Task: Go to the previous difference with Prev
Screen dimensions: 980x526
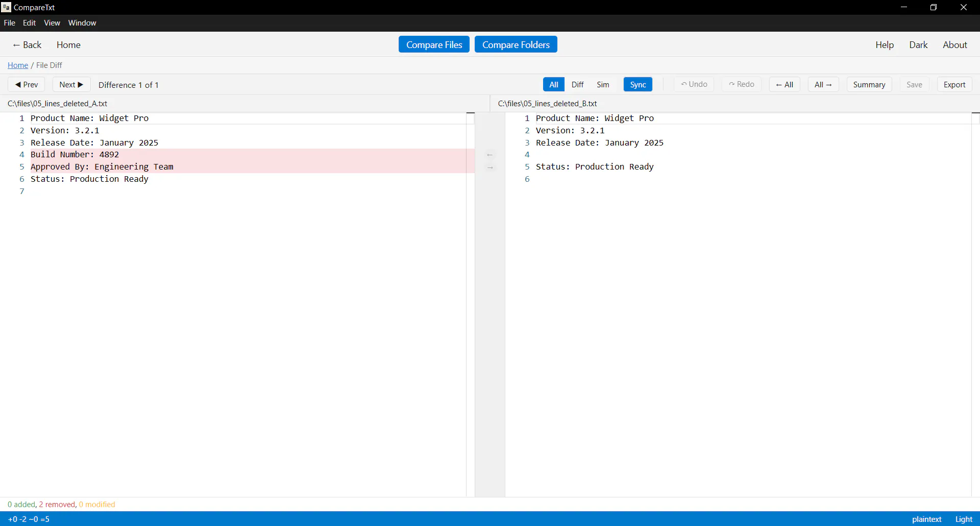Action: (27, 85)
